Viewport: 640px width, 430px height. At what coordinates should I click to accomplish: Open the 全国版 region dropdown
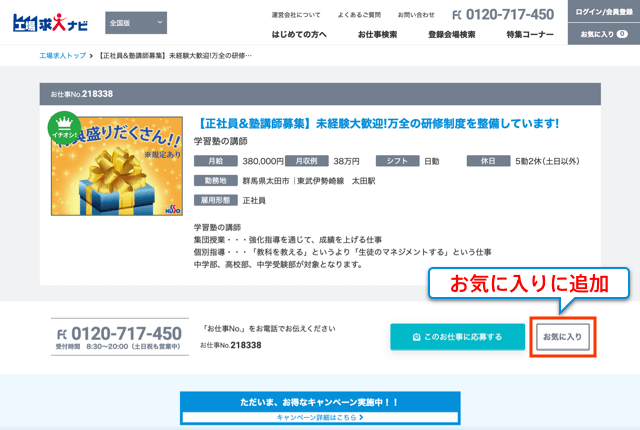[x=136, y=22]
